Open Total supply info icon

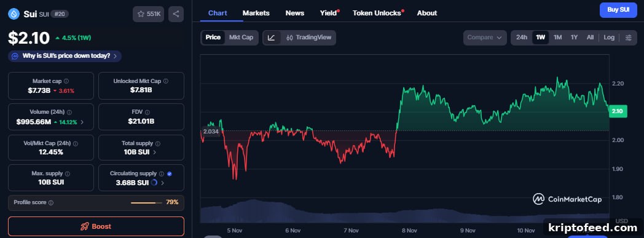click(158, 143)
